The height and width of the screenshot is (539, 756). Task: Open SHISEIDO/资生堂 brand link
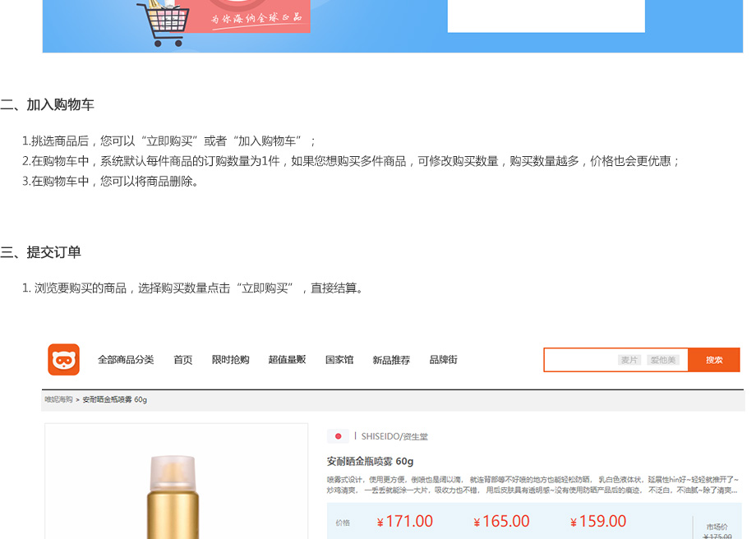coord(394,436)
